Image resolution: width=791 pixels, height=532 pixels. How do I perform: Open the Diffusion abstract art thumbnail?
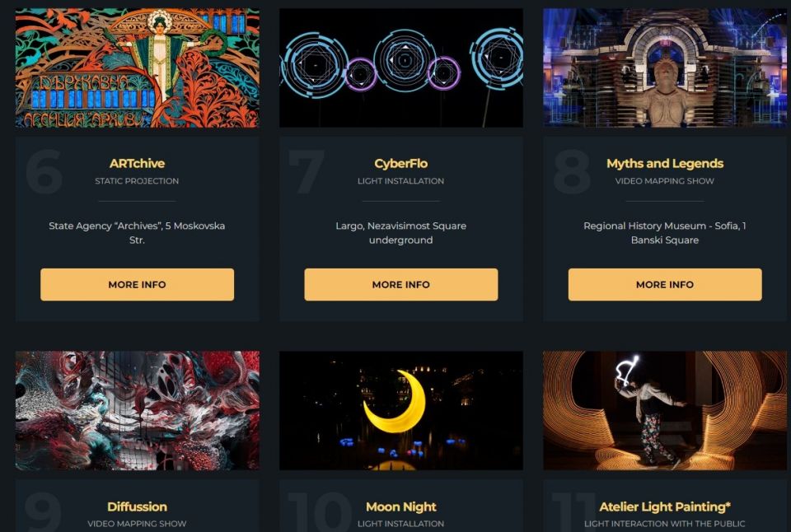[138, 410]
